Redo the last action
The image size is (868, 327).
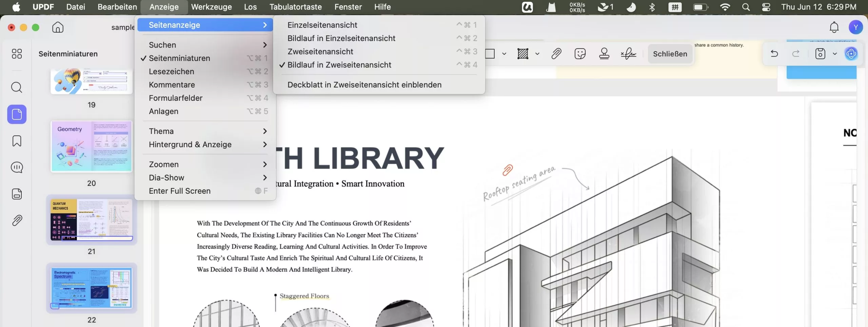coord(796,54)
